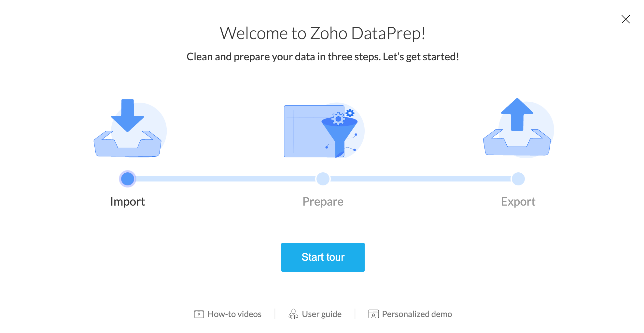
Task: Open the Personalized demo link
Action: (x=417, y=314)
